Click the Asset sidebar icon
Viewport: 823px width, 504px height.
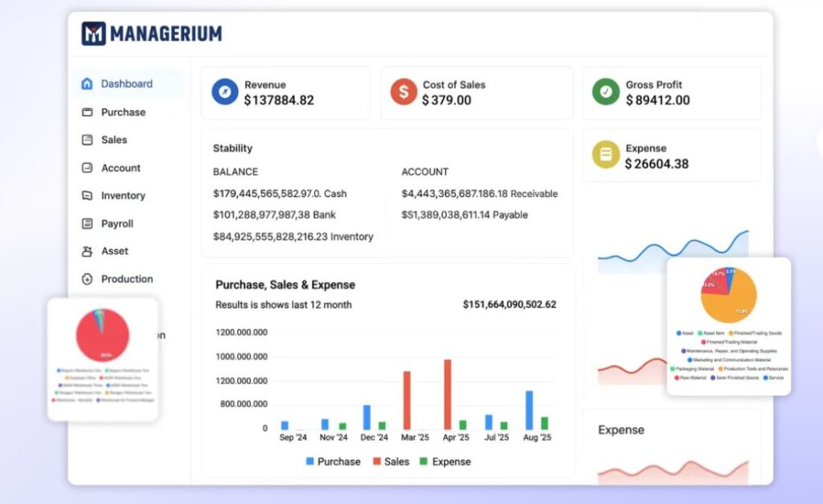pyautogui.click(x=87, y=252)
